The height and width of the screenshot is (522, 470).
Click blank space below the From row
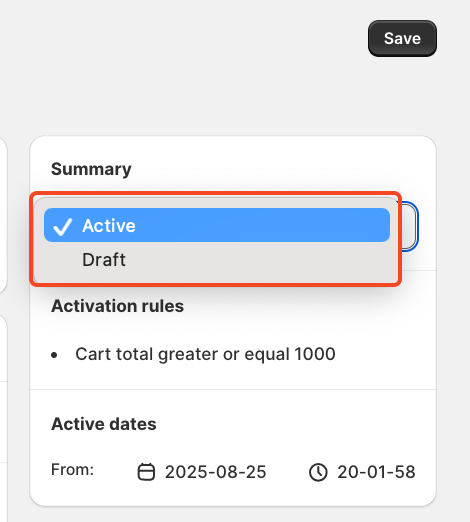pos(233,494)
